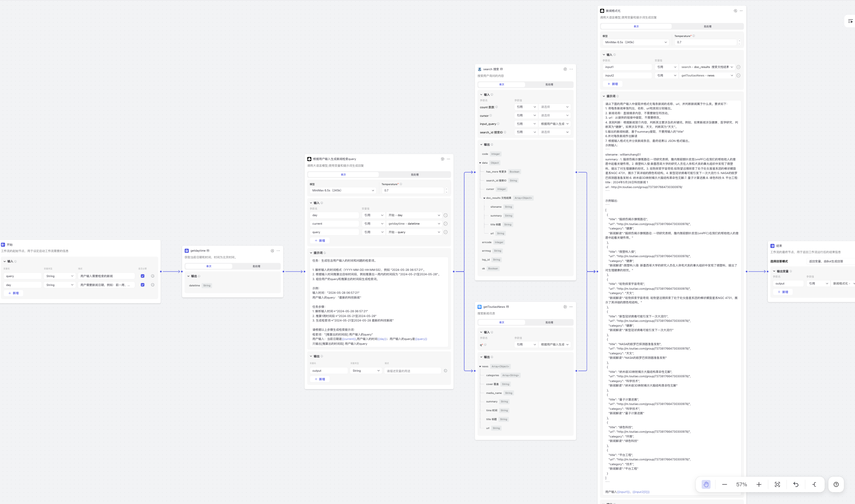Click 新增 under inputs of 新闻格式化 node
Image resolution: width=855 pixels, height=504 pixels.
[x=612, y=84]
